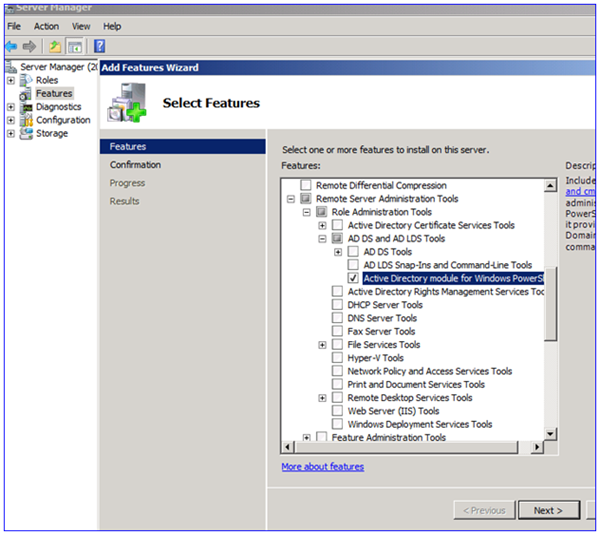The width and height of the screenshot is (600, 535).
Task: Collapse AD DS and AD LDS Tools node
Action: coord(322,239)
